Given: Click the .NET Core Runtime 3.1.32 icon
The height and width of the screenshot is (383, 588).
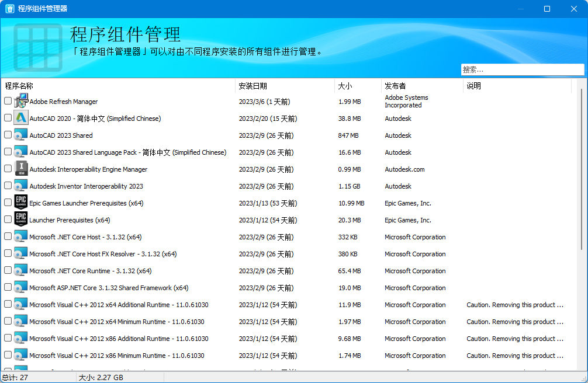Looking at the screenshot, I should (21, 270).
